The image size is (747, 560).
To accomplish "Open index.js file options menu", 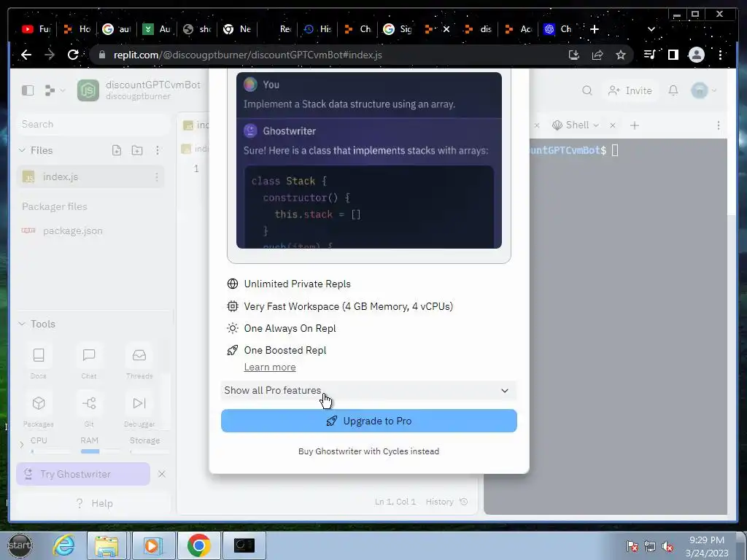I will (x=157, y=176).
